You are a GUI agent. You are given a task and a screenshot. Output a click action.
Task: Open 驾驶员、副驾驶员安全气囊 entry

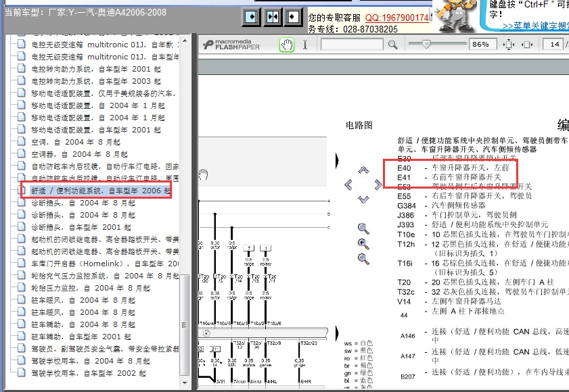(x=105, y=349)
